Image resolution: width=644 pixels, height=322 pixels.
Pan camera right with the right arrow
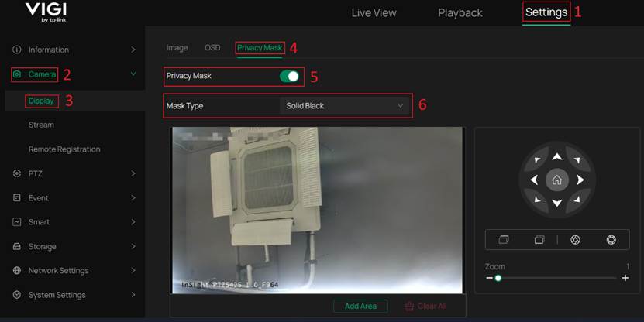pos(580,180)
